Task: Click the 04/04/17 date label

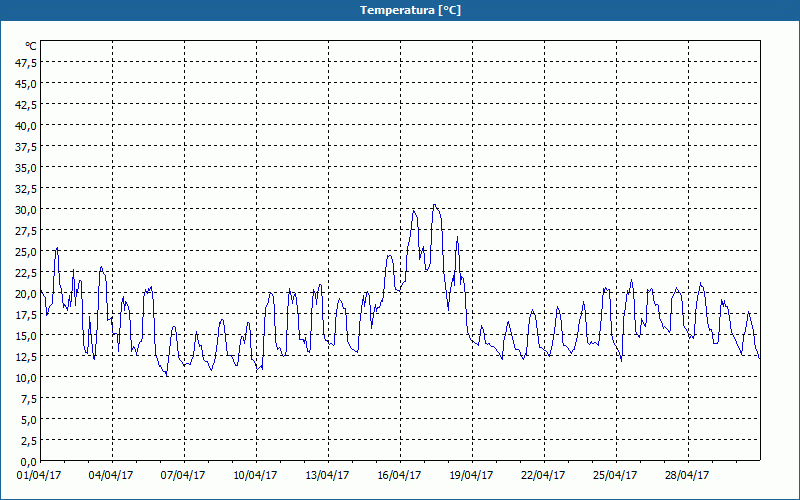Action: coord(111,475)
